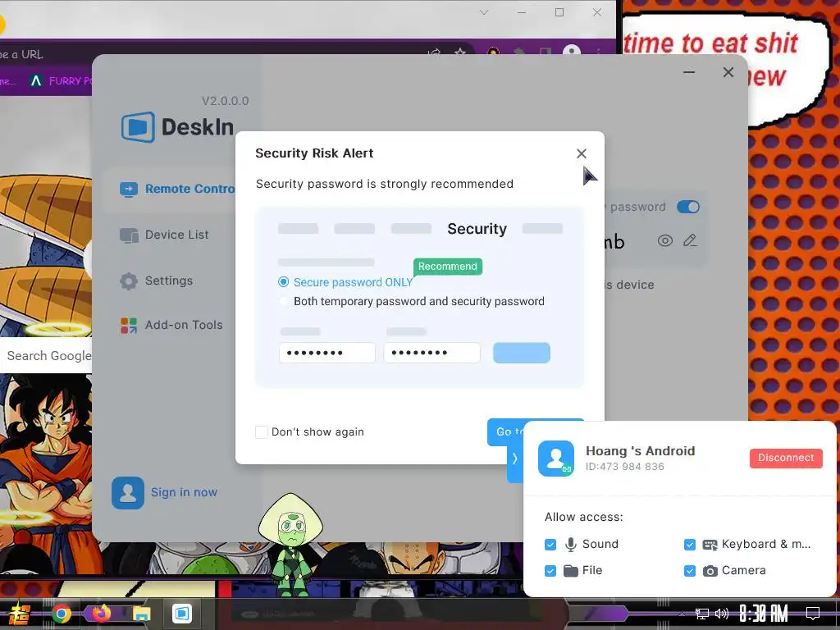Open Device List in DeskIn sidebar
Image resolution: width=840 pixels, height=630 pixels.
(177, 235)
